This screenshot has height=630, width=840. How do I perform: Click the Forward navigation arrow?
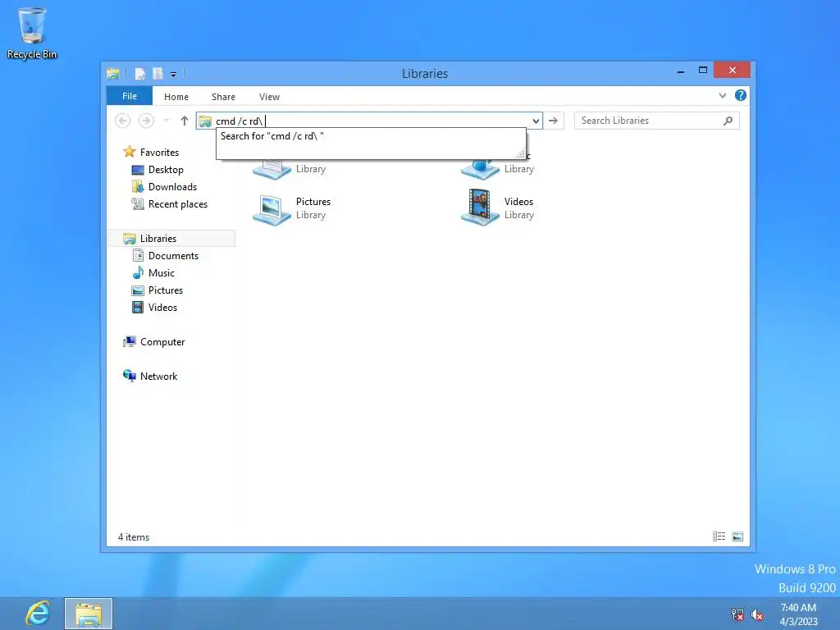pos(146,121)
